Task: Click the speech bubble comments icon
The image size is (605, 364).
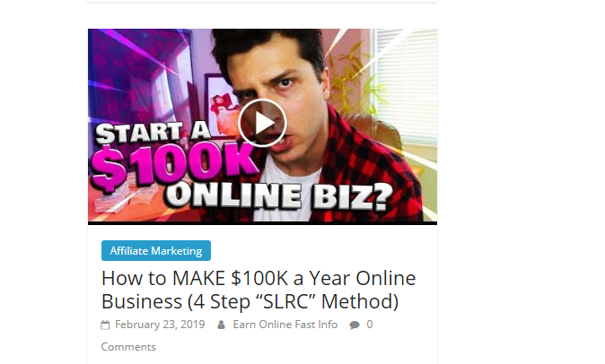Action: [x=355, y=325]
